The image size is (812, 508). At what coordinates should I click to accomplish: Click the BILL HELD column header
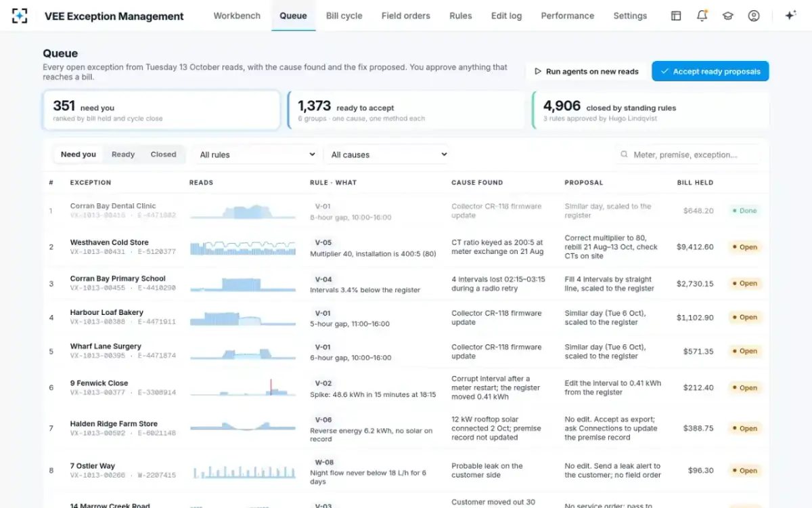click(695, 182)
